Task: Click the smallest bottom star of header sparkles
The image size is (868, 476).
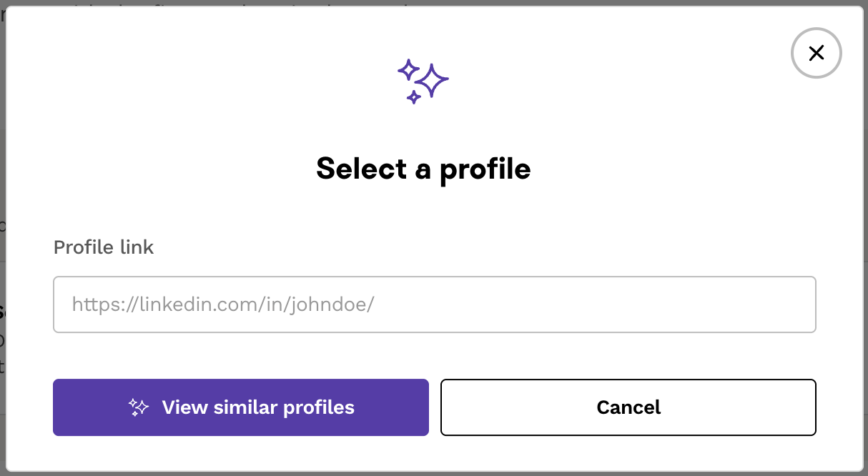Action: coord(413,96)
